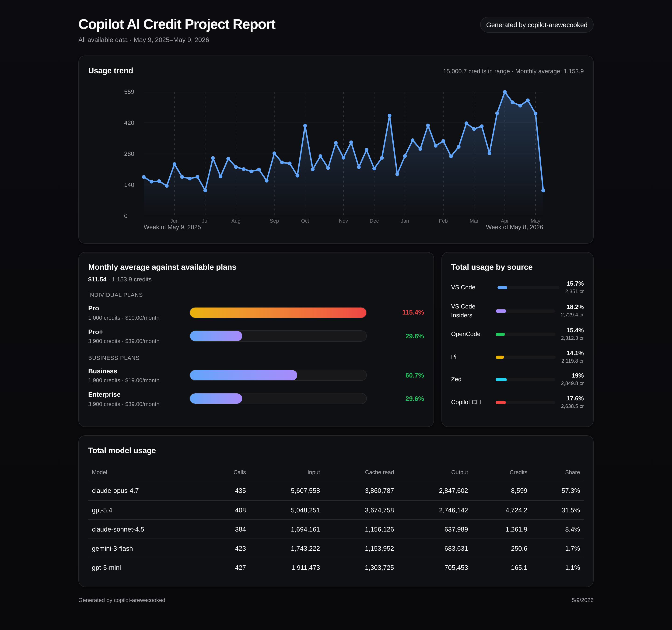Image resolution: width=672 pixels, height=630 pixels.
Task: Select the 'claude-opus-4.7' model row name
Action: [115, 491]
